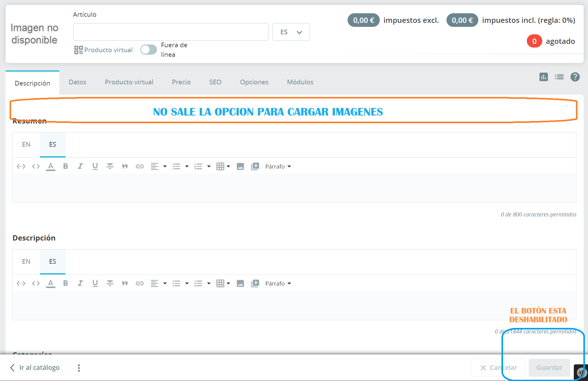Select EN language tab in Descripción
This screenshot has width=588, height=381.
[26, 262]
